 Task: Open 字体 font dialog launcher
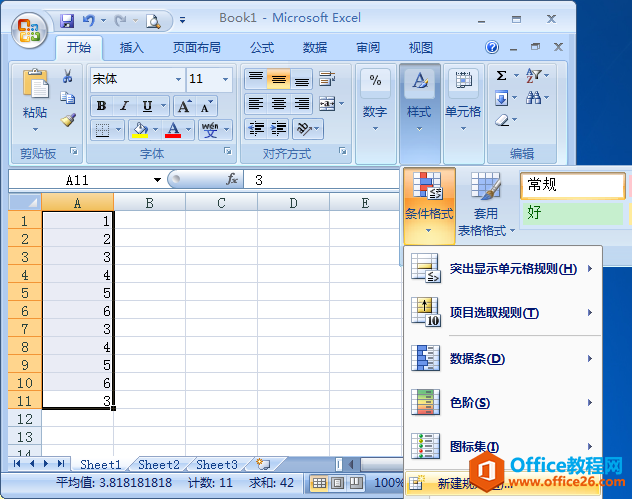coord(228,151)
